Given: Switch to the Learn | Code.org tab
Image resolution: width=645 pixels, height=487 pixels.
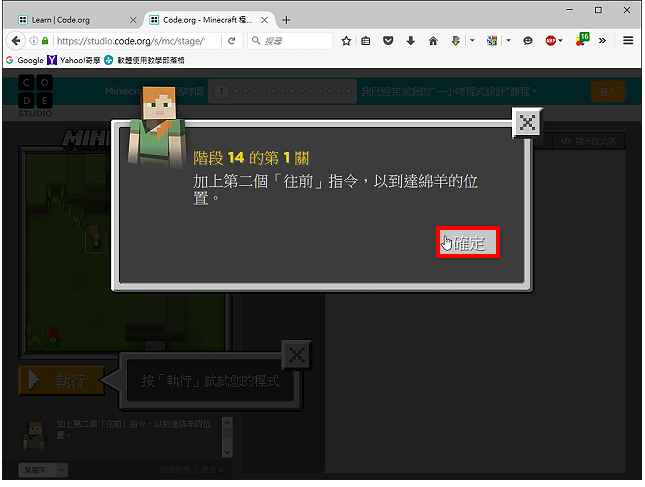Looking at the screenshot, I should coord(61,20).
